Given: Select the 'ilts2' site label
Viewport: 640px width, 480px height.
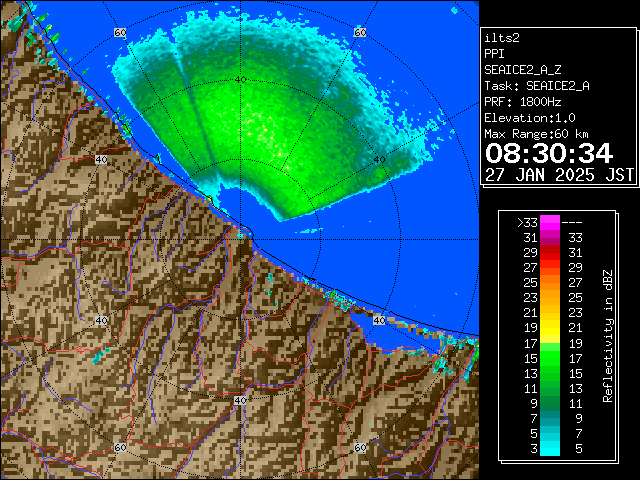Looking at the screenshot, I should click(x=502, y=38).
